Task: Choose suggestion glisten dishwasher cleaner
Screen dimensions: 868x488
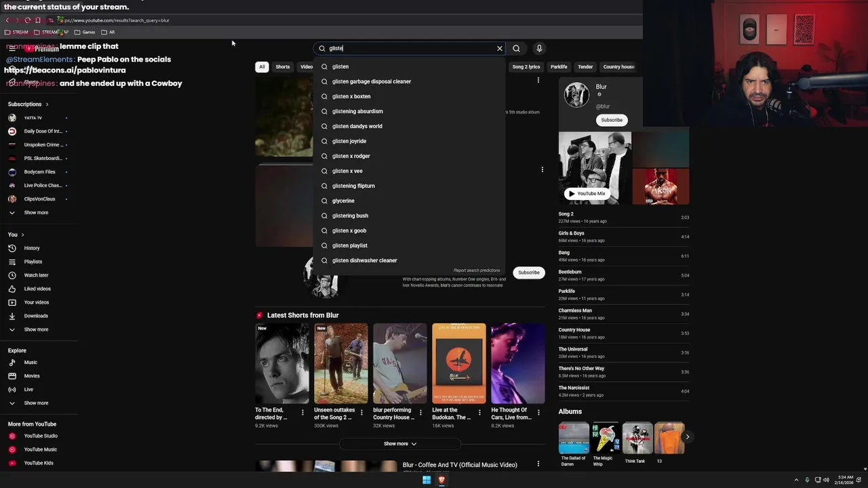Action: pos(409,260)
